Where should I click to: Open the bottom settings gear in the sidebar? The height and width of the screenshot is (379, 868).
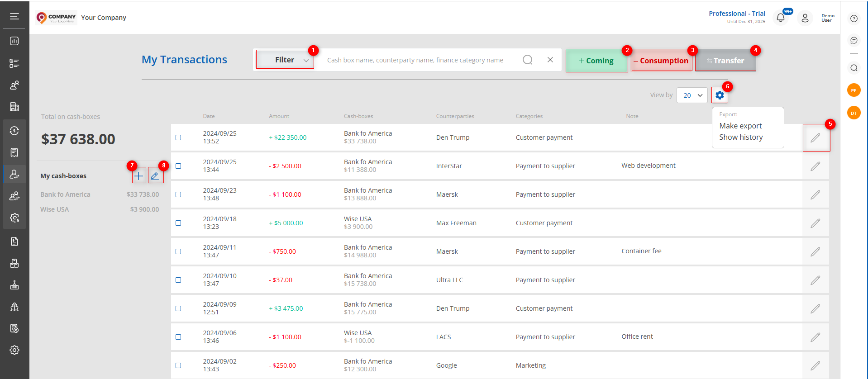[14, 350]
